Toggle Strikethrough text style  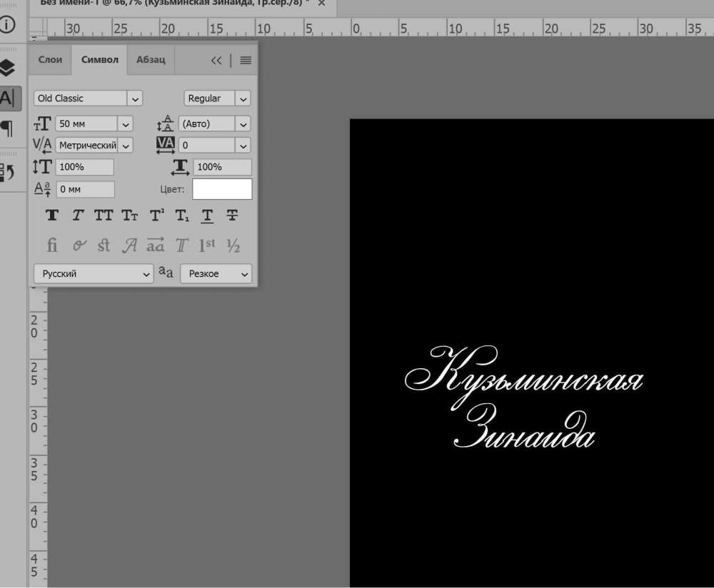click(232, 216)
